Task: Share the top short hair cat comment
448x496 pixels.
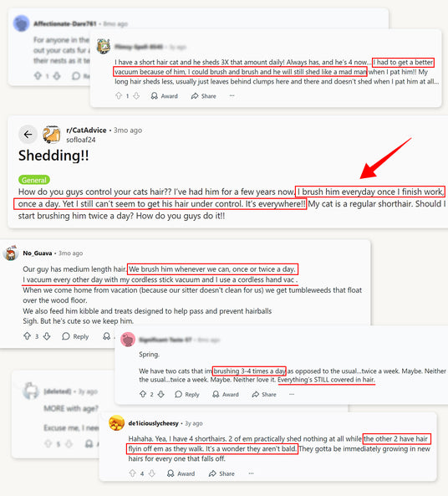Action: pyautogui.click(x=204, y=96)
